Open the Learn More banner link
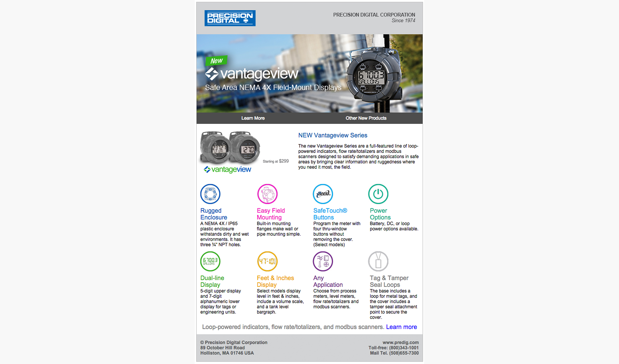The image size is (619, 364). [x=253, y=118]
